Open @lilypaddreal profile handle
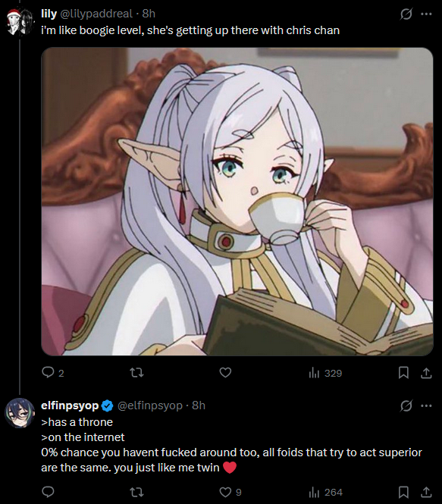 coord(96,14)
